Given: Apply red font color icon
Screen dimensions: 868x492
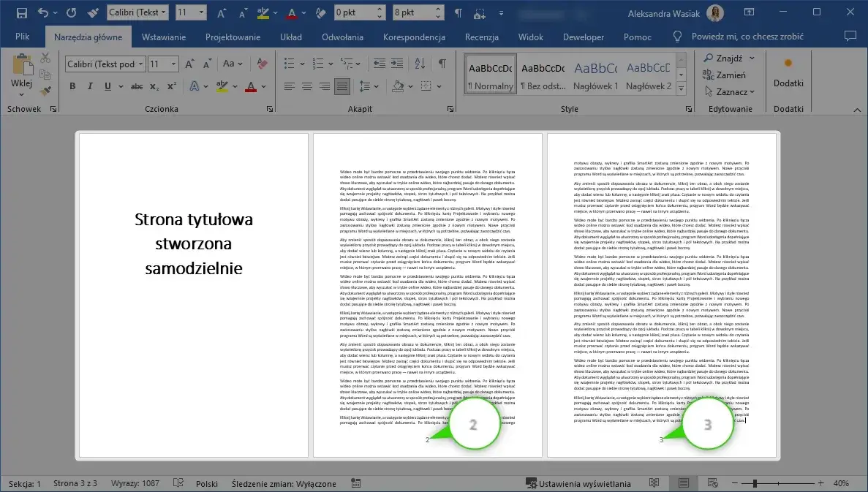Looking at the screenshot, I should coord(250,86).
